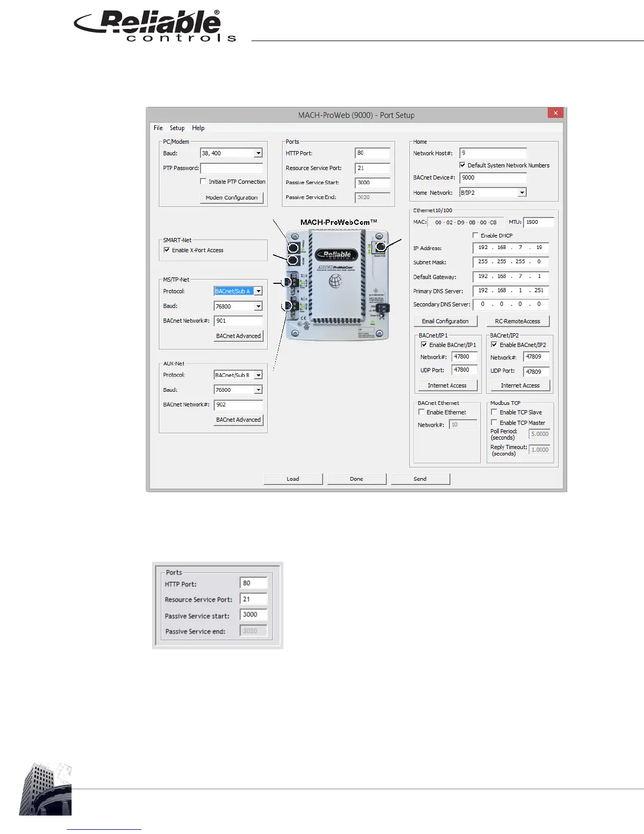Open Email Configuration

coord(445,321)
